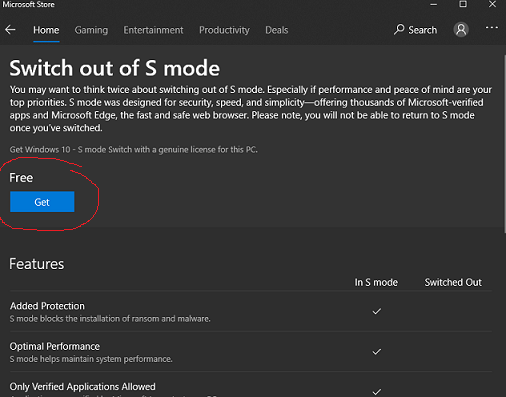
Task: Open the Gaming tab
Action: (x=91, y=30)
